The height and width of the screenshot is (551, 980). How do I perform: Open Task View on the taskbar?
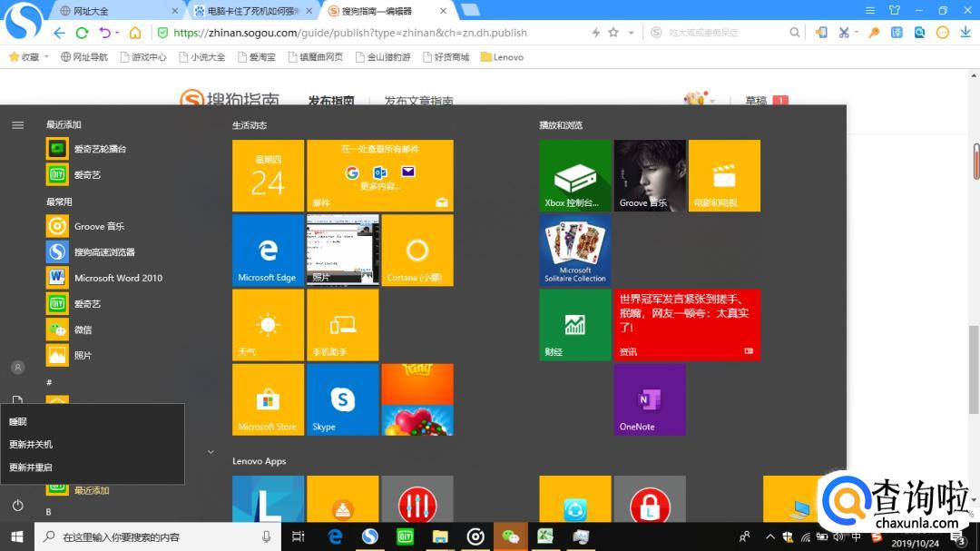coord(299,536)
